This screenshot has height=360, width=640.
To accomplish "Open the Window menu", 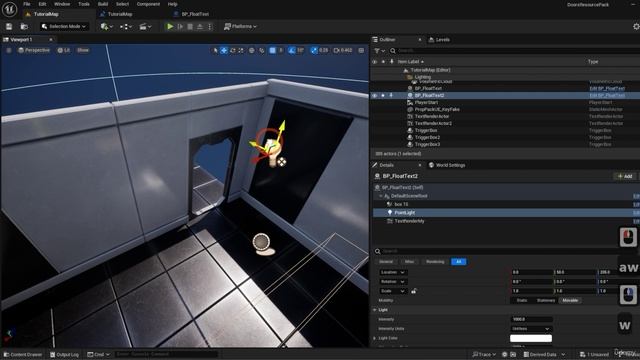I will (62, 4).
